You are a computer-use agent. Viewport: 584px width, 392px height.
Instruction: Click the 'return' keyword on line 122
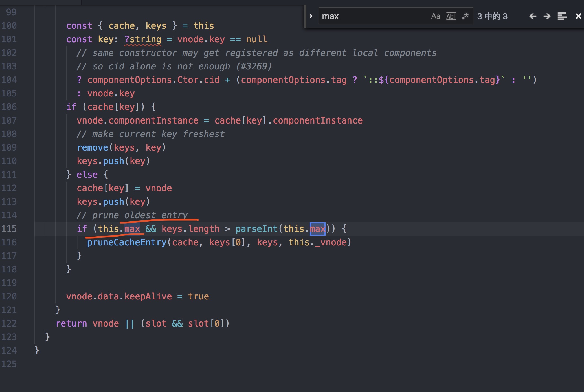coord(71,323)
